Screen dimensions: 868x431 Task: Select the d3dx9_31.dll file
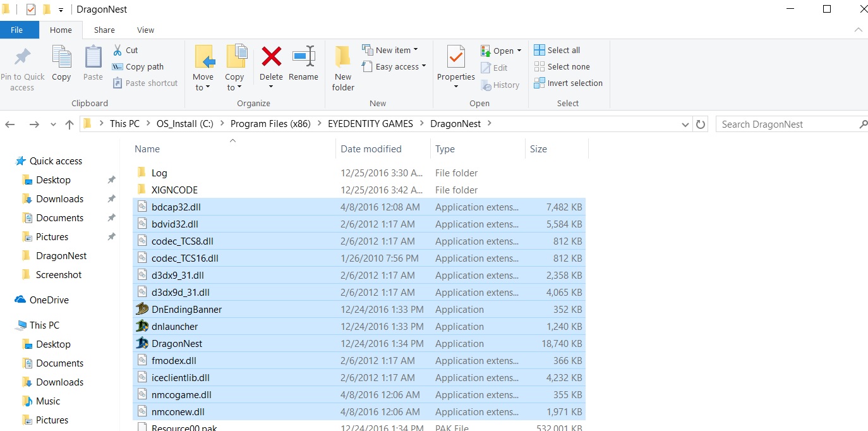(359, 275)
